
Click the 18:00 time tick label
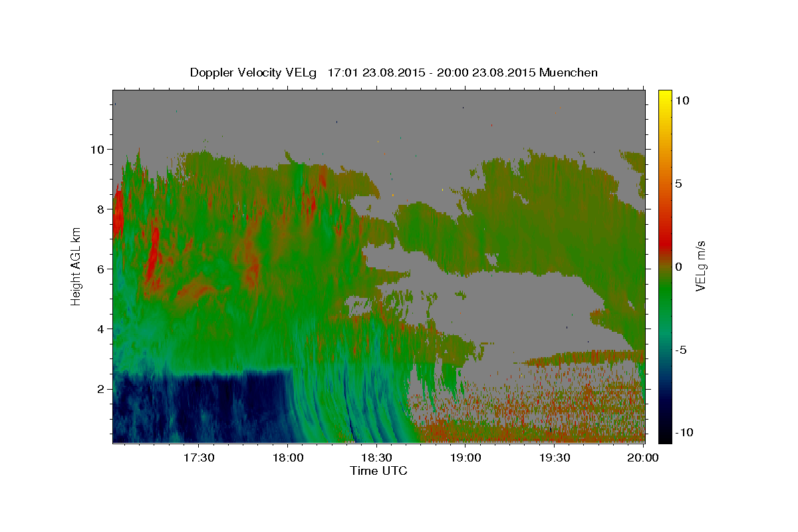(288, 458)
